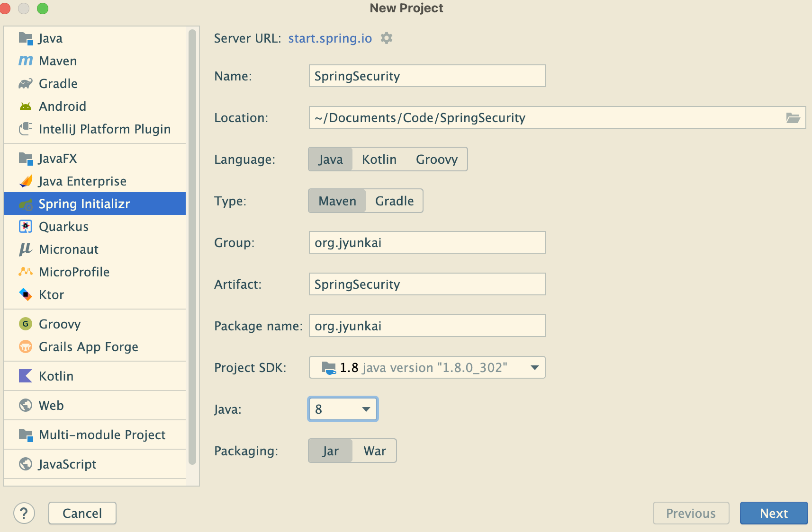Screen dimensions: 812x532
Task: Open the Java version dropdown
Action: click(x=343, y=409)
